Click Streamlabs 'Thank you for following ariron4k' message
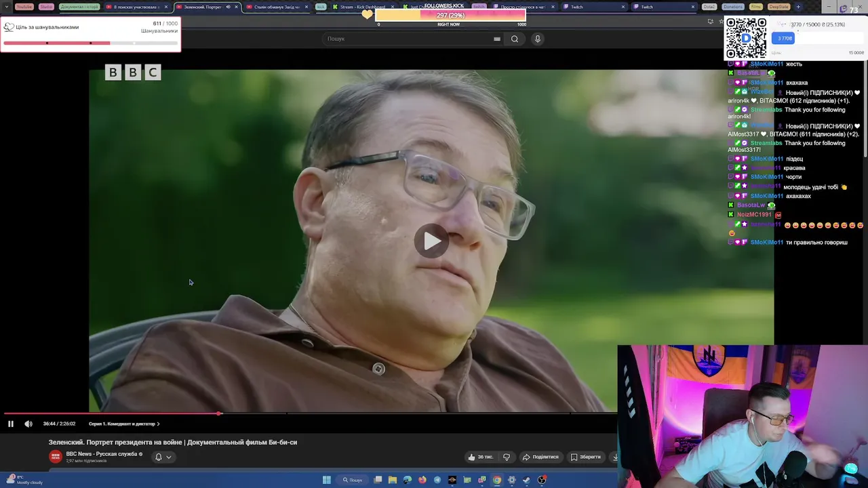The image size is (868, 488). pos(787,113)
